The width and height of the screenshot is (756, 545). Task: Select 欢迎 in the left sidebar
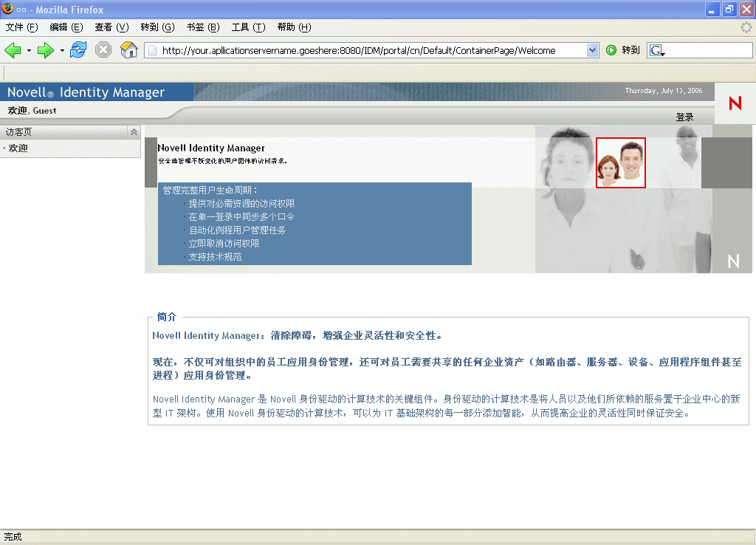(16, 147)
